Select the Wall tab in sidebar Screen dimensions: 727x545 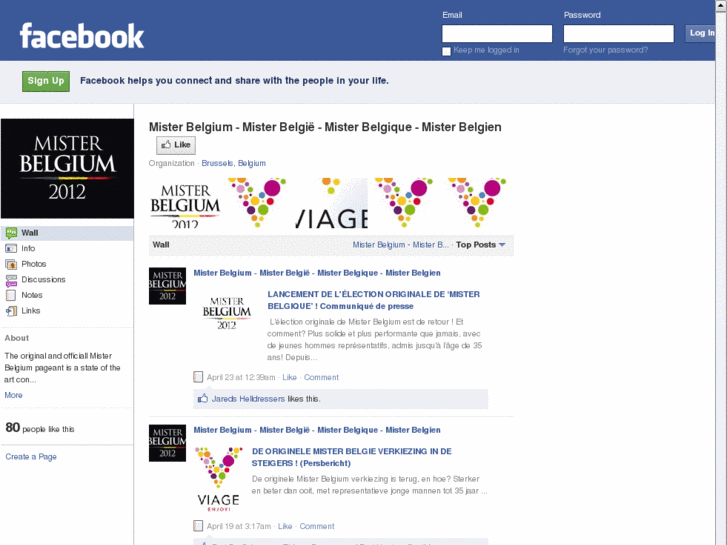pyautogui.click(x=67, y=233)
